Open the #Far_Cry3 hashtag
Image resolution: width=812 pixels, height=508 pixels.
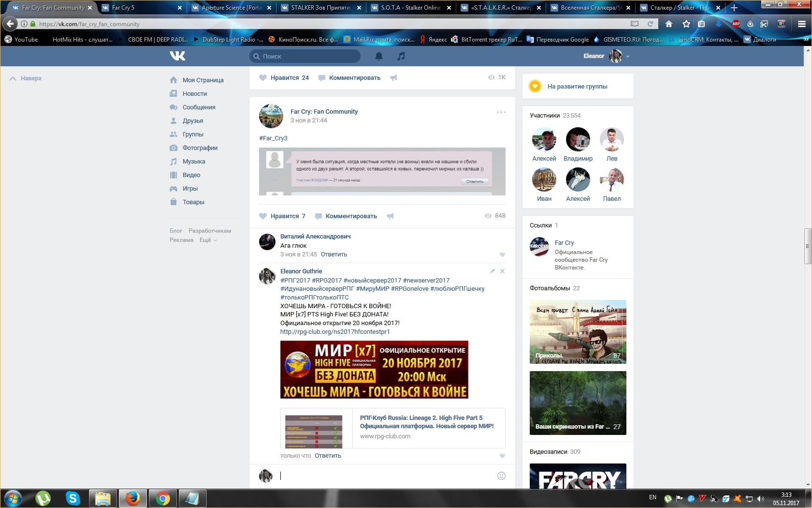point(273,138)
